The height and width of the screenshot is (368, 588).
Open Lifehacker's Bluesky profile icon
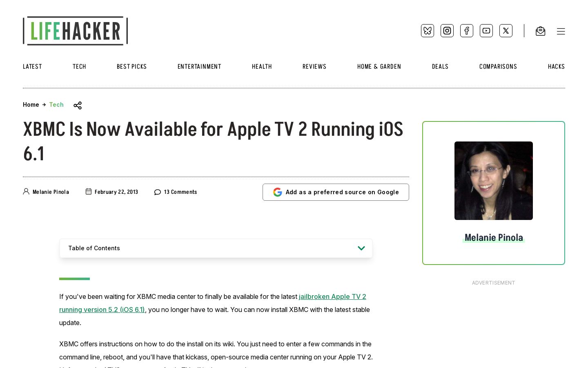(428, 31)
